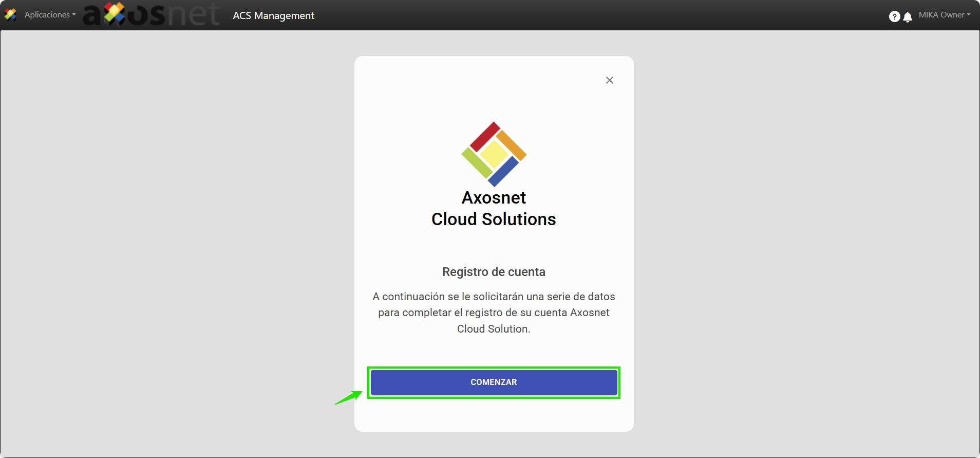Open the help question mark icon
Viewport: 980px width, 458px height.
(x=894, y=16)
